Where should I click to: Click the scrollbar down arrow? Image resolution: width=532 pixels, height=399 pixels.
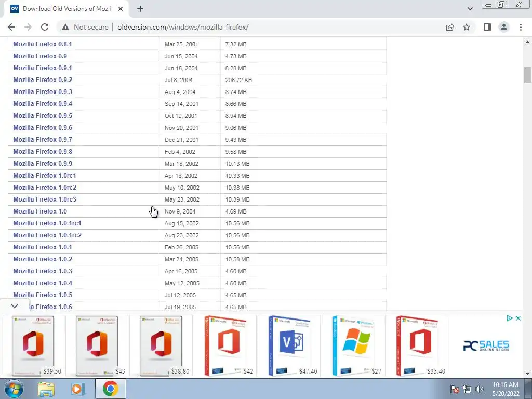tap(527, 374)
